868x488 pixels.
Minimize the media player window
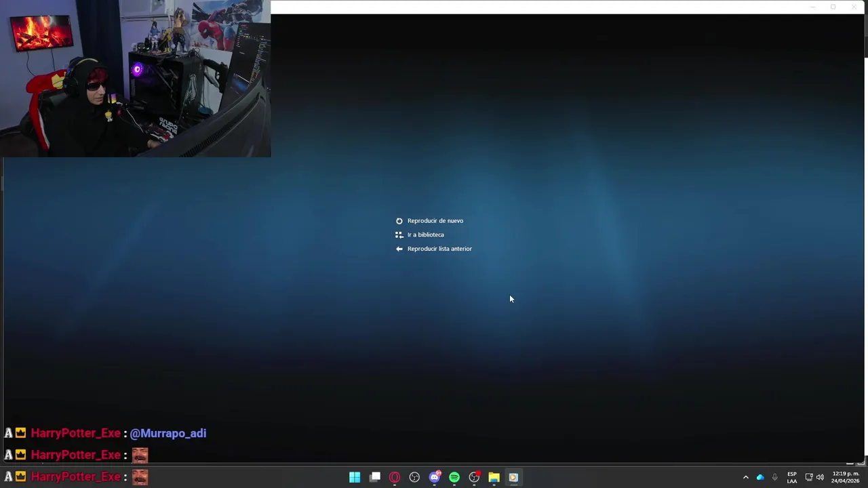click(812, 7)
